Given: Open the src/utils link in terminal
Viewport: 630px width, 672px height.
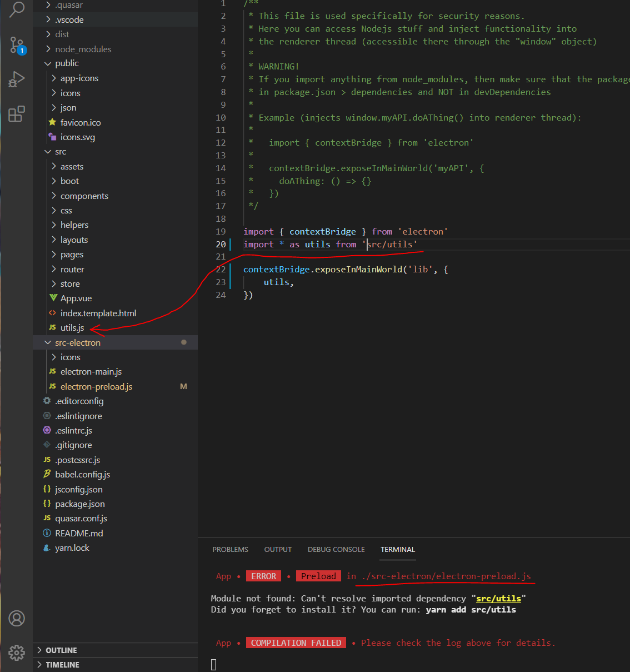Looking at the screenshot, I should point(498,599).
